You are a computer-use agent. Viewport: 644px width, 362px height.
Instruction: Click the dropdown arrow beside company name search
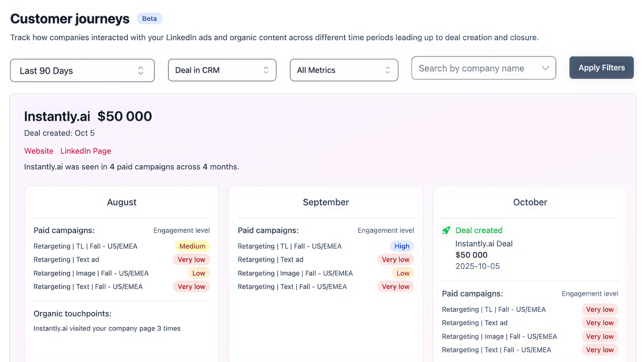click(546, 68)
